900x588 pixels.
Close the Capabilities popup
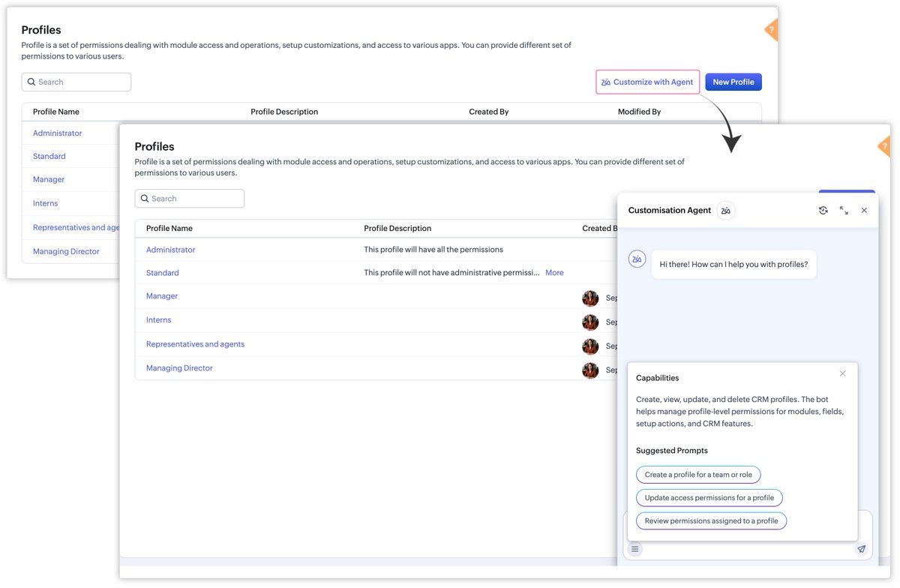point(842,373)
